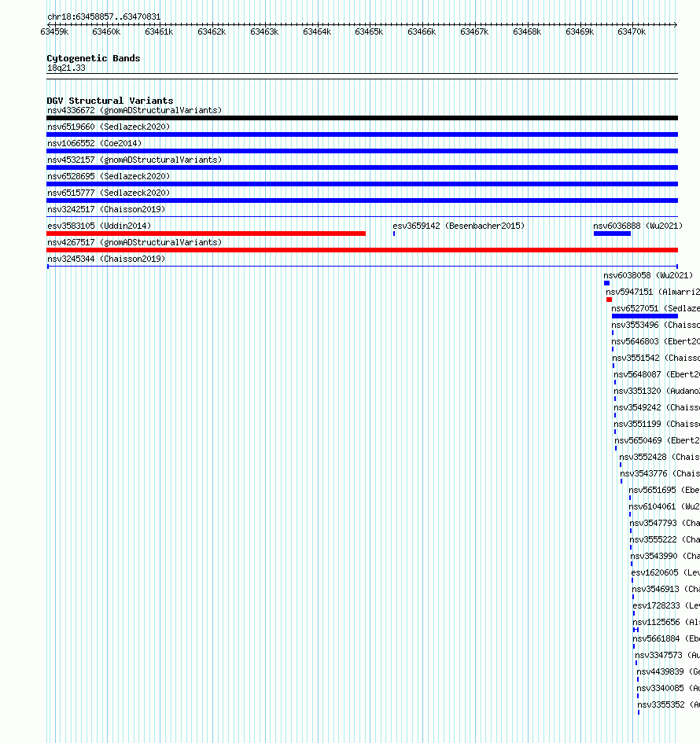Viewport: 700px width, 743px height.
Task: Click nsv3355352 variant label
Action: 669,705
